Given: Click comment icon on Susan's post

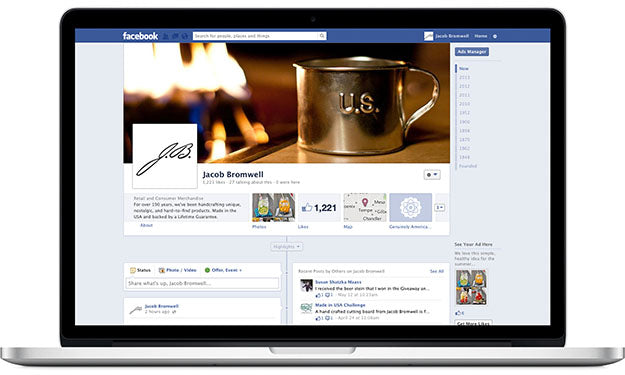Looking at the screenshot, I should pos(328,295).
